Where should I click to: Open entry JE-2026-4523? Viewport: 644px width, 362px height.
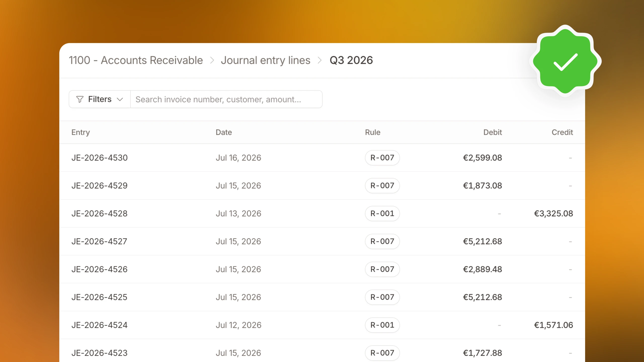point(99,353)
